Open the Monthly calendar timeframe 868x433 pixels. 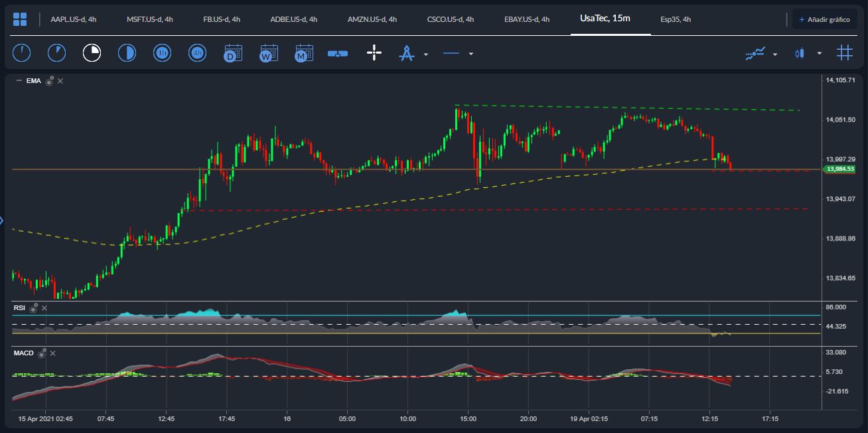click(x=303, y=52)
